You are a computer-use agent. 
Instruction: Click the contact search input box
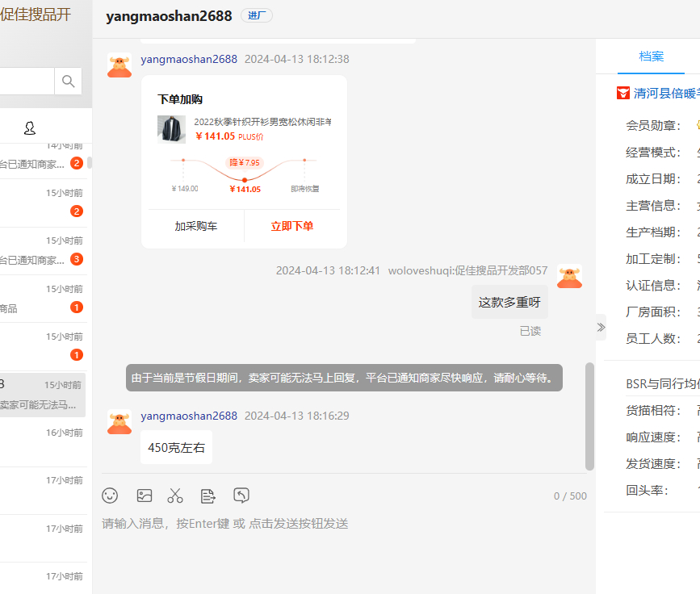tap(26, 81)
